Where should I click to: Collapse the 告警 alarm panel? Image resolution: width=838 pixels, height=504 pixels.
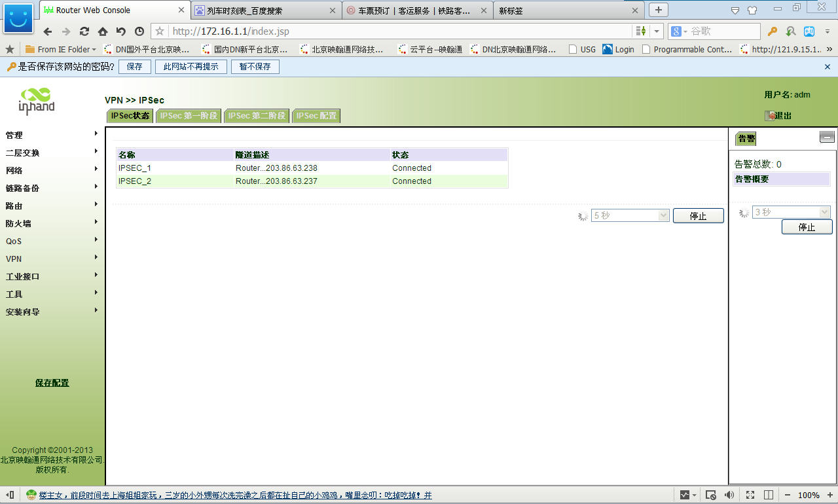point(827,137)
